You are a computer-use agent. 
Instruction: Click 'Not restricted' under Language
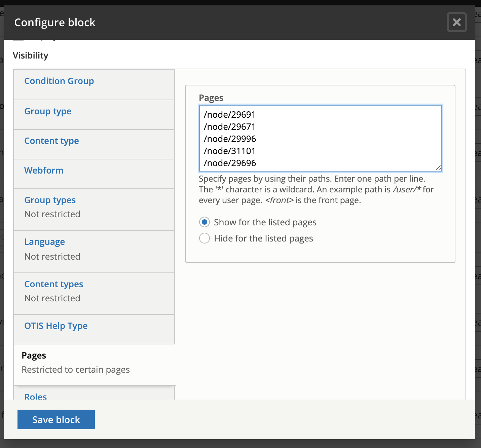(52, 257)
